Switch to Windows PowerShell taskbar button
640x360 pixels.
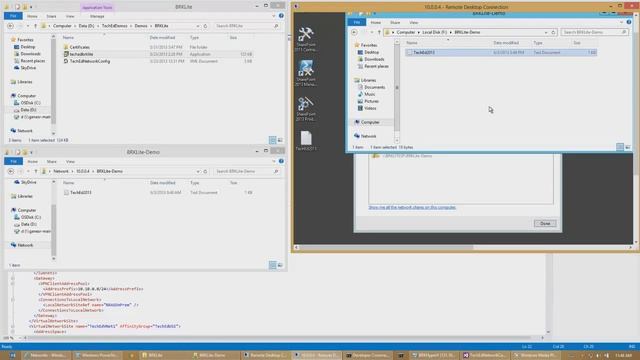pyautogui.click(x=97, y=355)
